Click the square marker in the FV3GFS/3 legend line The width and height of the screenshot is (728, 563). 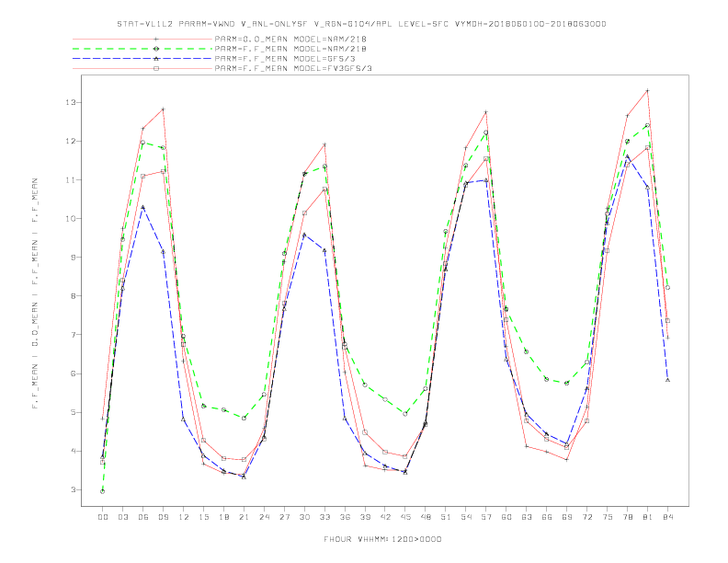156,68
